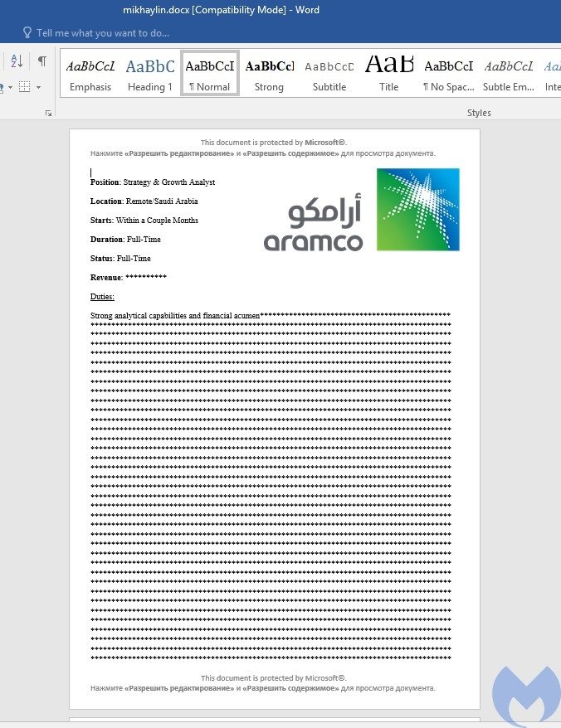Click the Sort A-Z icon
561x728 pixels.
coord(17,61)
